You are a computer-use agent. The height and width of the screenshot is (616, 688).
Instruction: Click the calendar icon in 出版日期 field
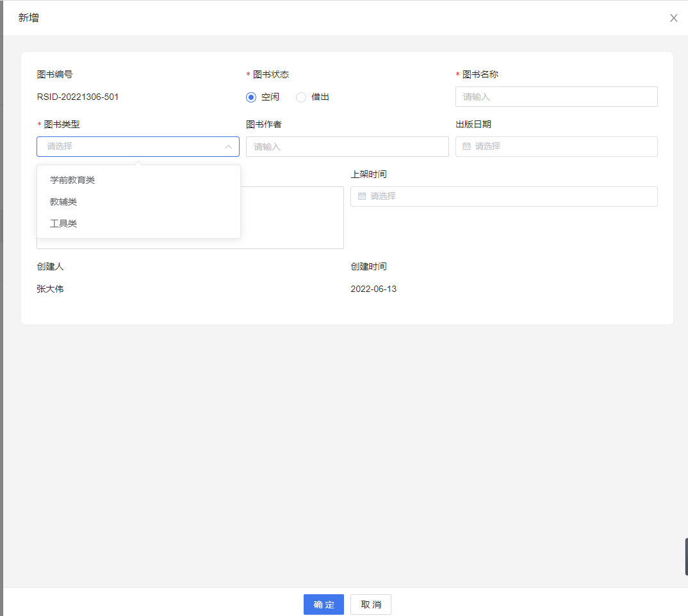click(x=466, y=147)
